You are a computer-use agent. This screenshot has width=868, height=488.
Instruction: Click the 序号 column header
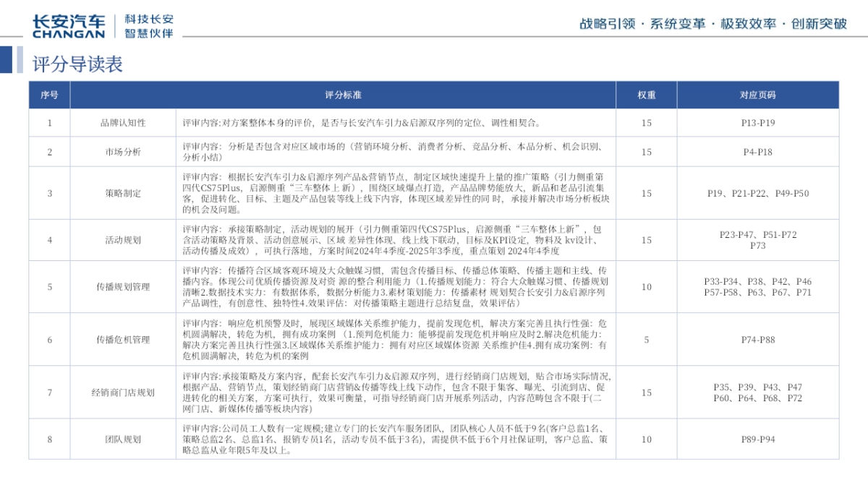[48, 94]
